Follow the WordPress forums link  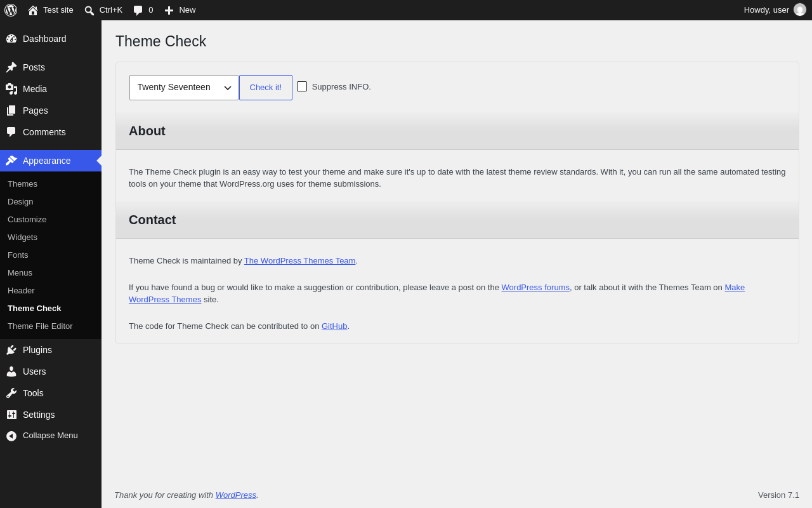[535, 287]
